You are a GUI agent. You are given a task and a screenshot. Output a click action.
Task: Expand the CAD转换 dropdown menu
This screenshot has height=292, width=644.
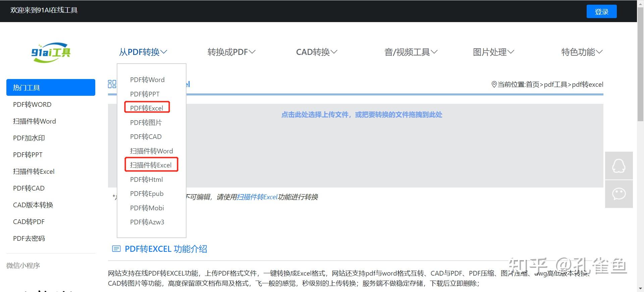tap(317, 52)
